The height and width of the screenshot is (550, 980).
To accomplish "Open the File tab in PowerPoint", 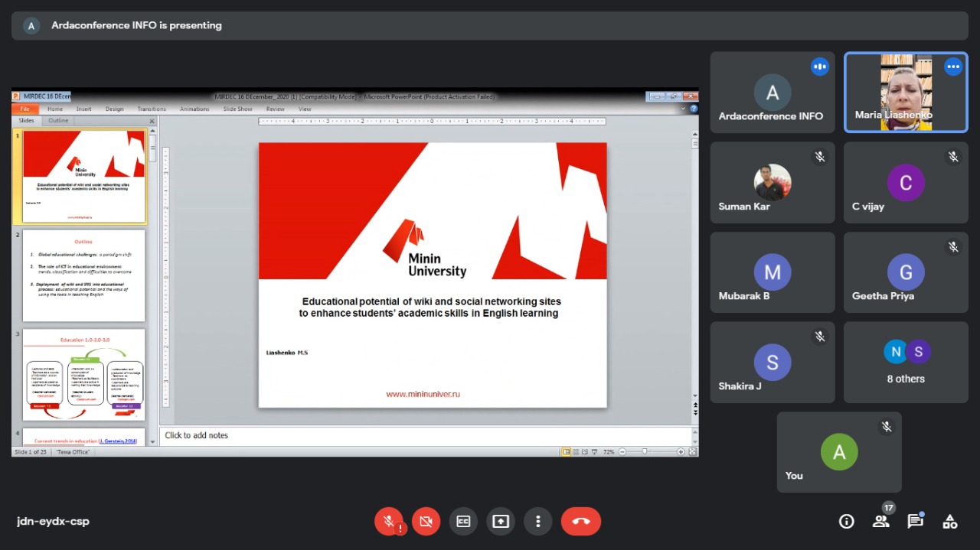I will pyautogui.click(x=25, y=109).
